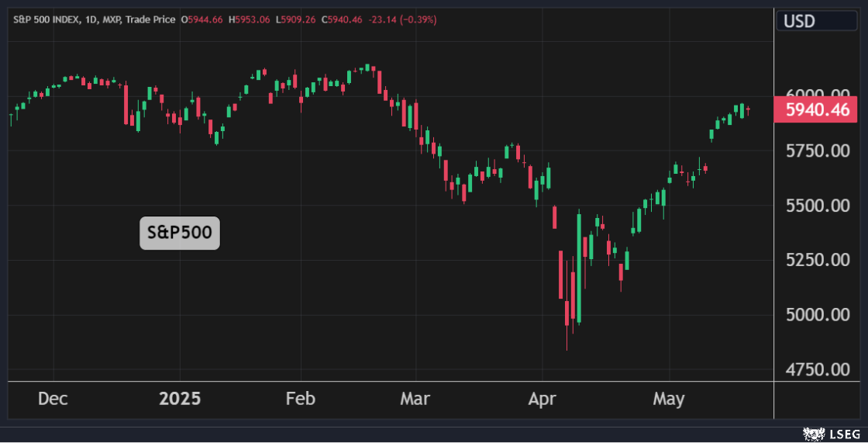Select the Dec marker on the time axis
This screenshot has height=443, width=868.
tap(53, 399)
